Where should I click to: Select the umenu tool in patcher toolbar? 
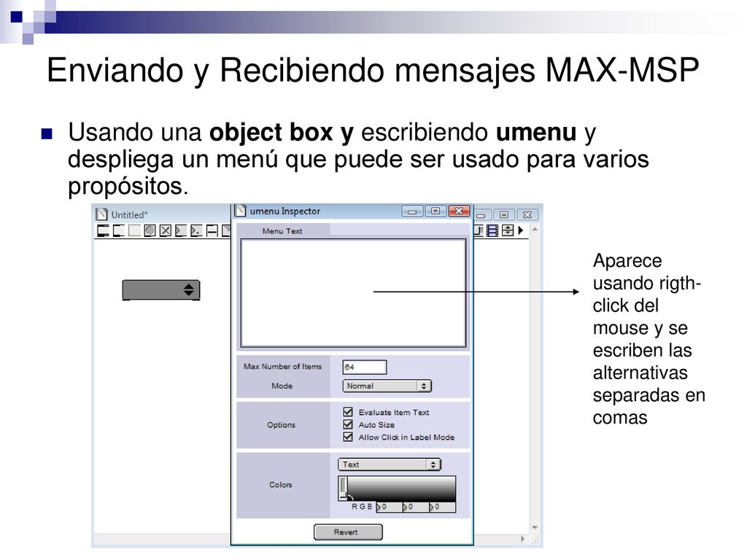[508, 230]
